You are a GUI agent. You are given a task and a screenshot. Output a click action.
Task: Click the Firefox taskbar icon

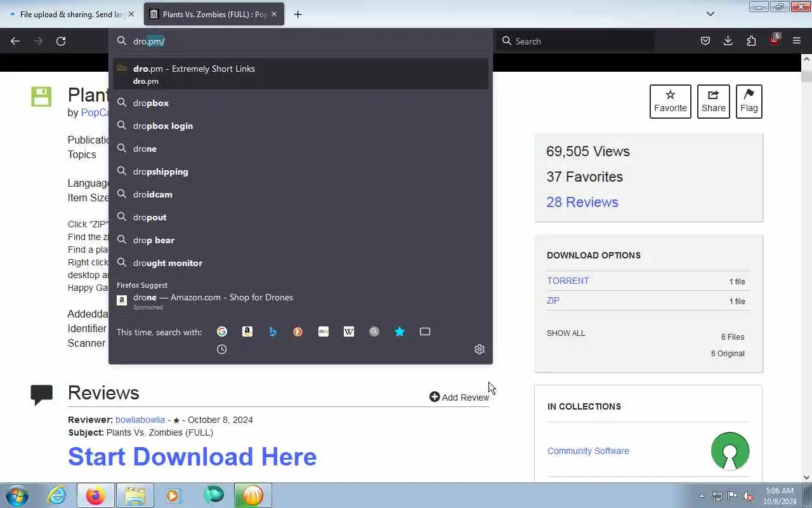click(96, 495)
